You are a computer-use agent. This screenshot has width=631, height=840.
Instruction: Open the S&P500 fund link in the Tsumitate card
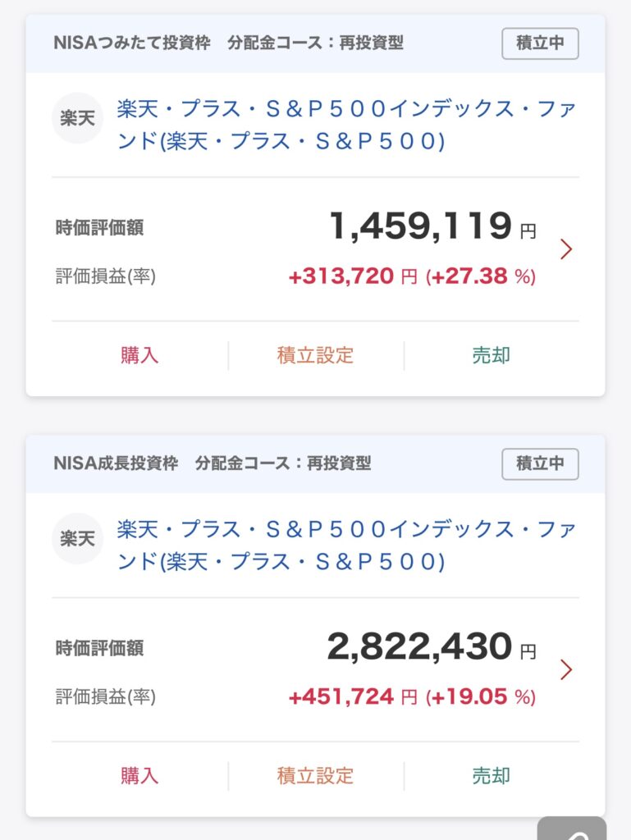click(345, 126)
